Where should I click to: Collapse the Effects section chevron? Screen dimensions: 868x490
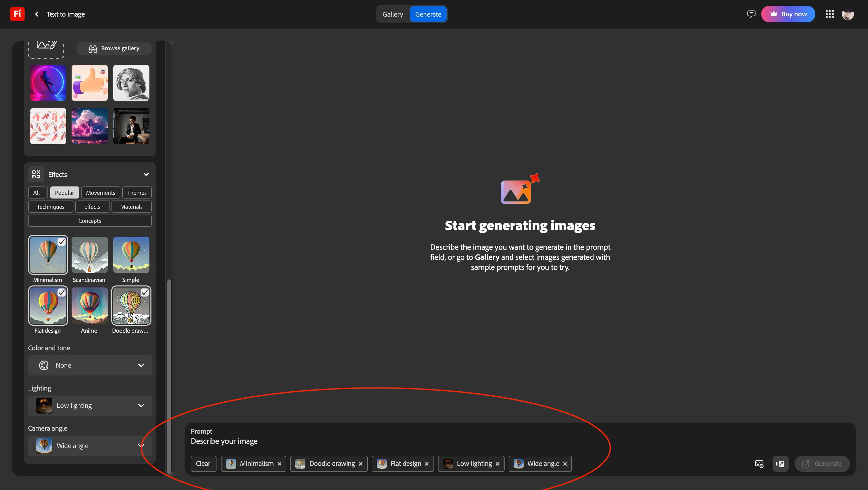point(146,174)
